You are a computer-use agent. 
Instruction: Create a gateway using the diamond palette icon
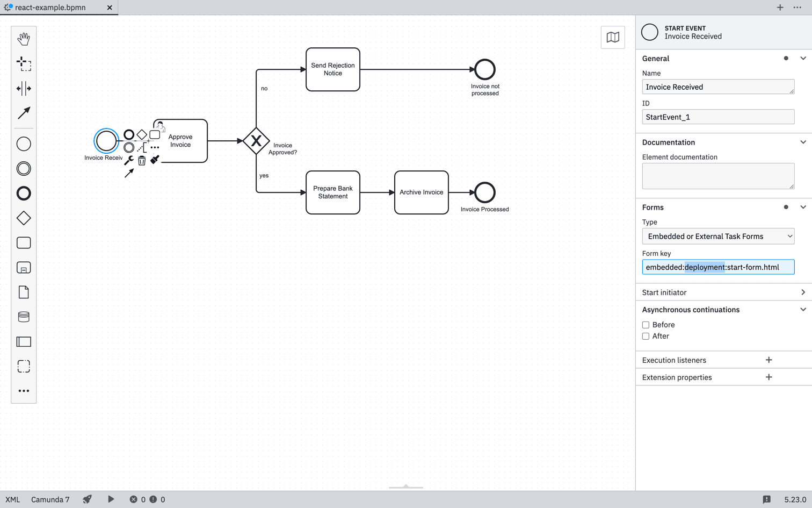(24, 218)
